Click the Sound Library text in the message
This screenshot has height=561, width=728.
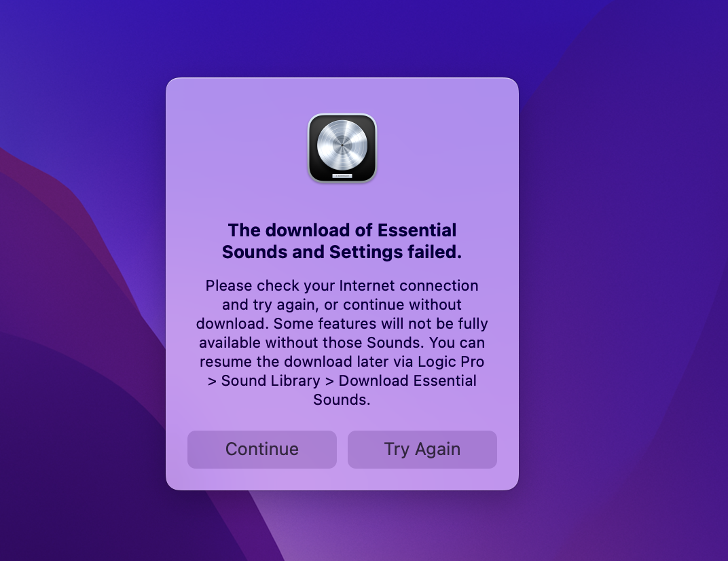pos(271,380)
